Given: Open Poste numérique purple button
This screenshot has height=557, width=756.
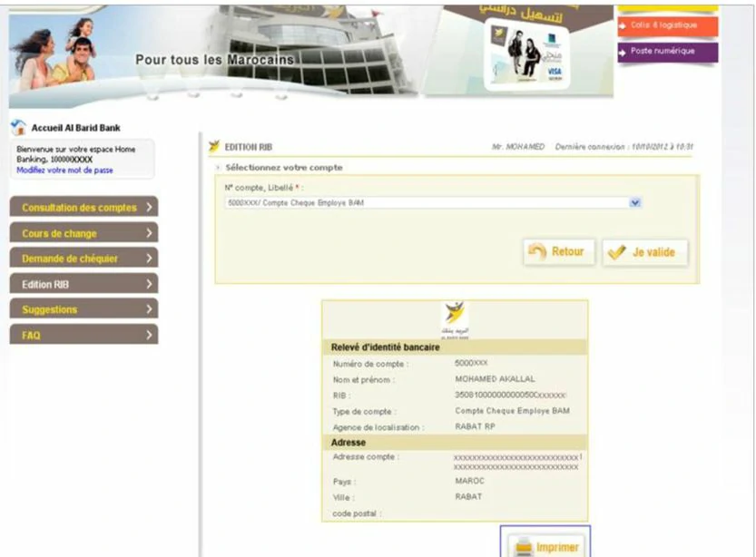Looking at the screenshot, I should point(668,52).
